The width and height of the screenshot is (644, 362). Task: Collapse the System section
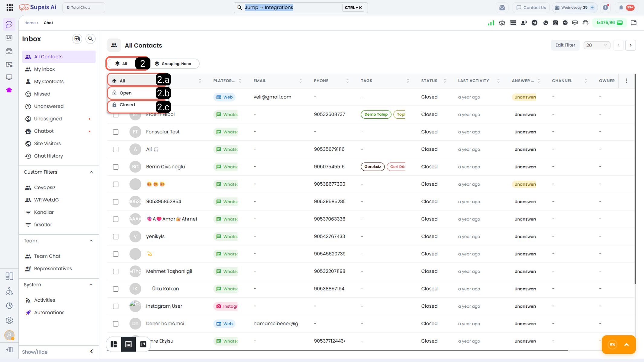point(91,285)
